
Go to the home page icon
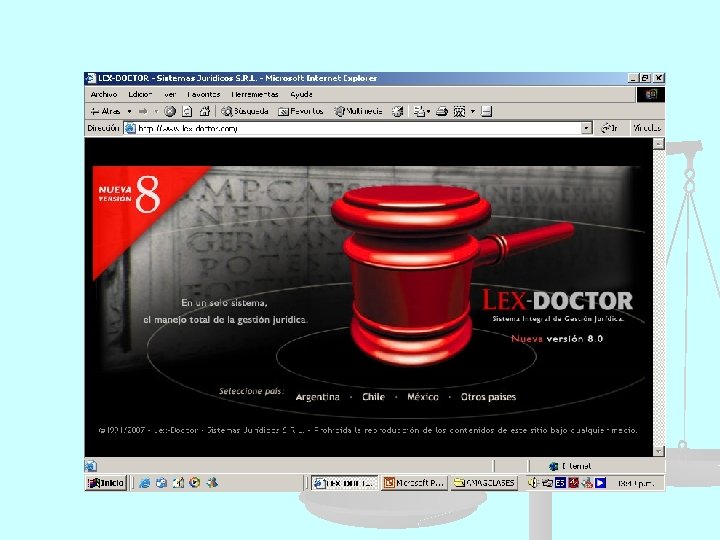click(x=204, y=111)
